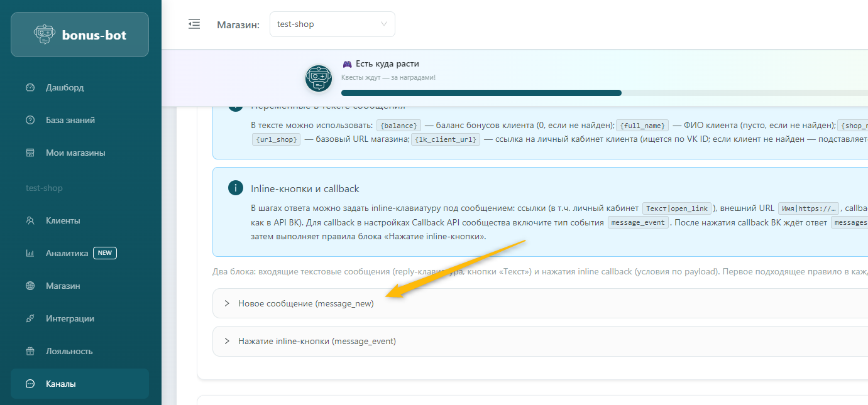Click the robot avatar in quest banner

click(319, 78)
